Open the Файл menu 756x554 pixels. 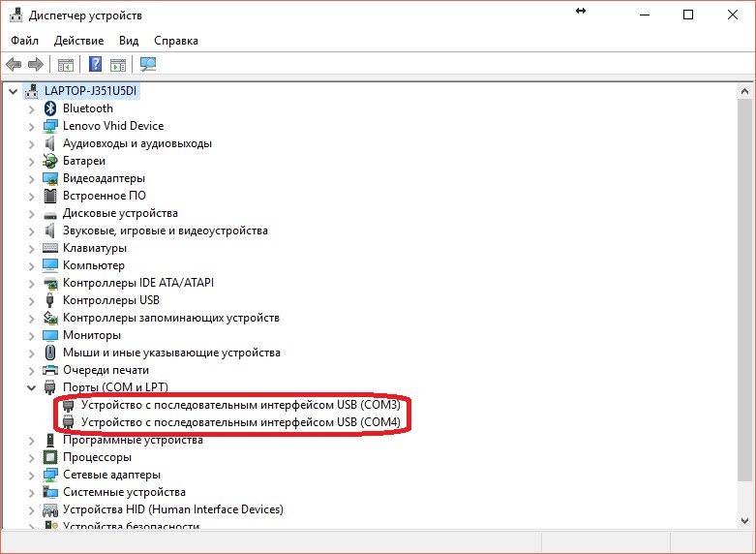coord(25,41)
